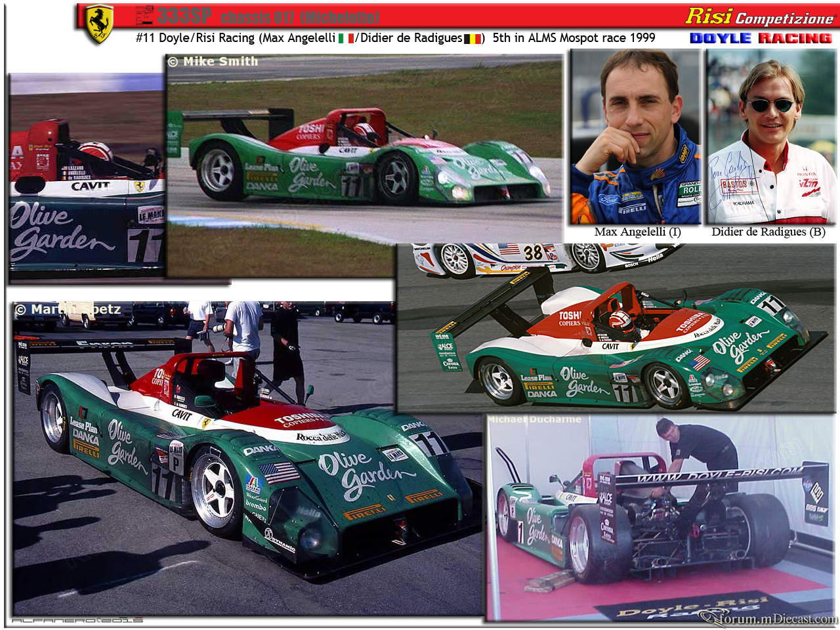
Task: Click the '#11 Doyle/Risi Racing' text
Action: 195,38
